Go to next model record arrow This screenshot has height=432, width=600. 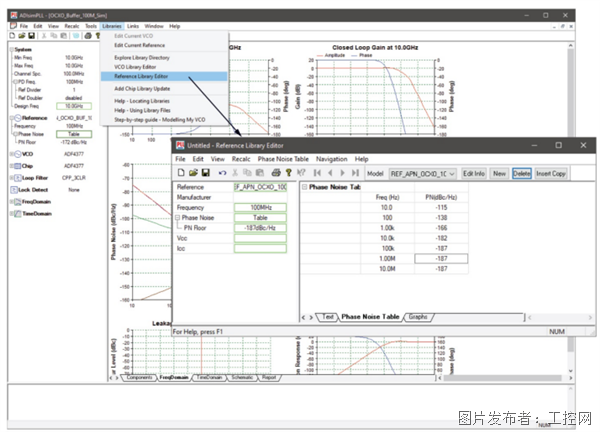pos(342,173)
